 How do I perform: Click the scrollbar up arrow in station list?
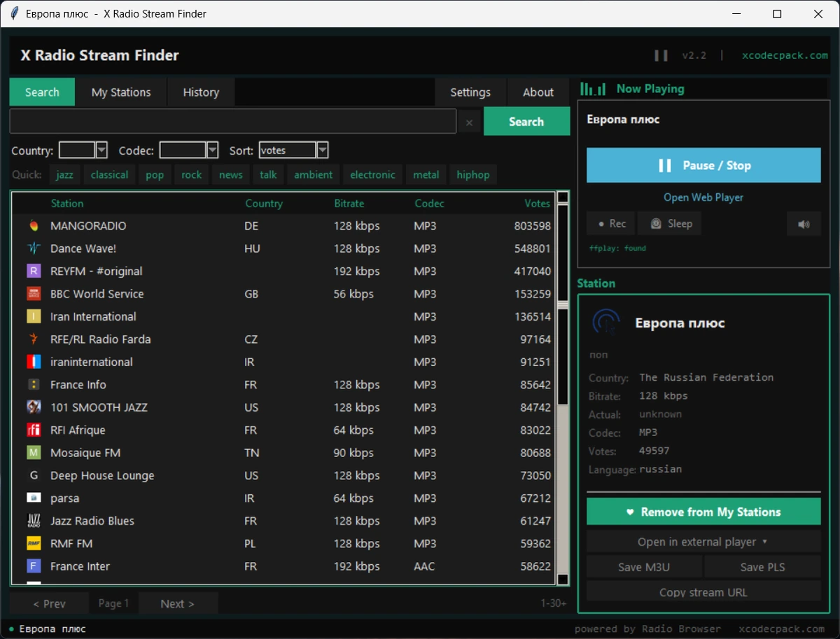[563, 197]
